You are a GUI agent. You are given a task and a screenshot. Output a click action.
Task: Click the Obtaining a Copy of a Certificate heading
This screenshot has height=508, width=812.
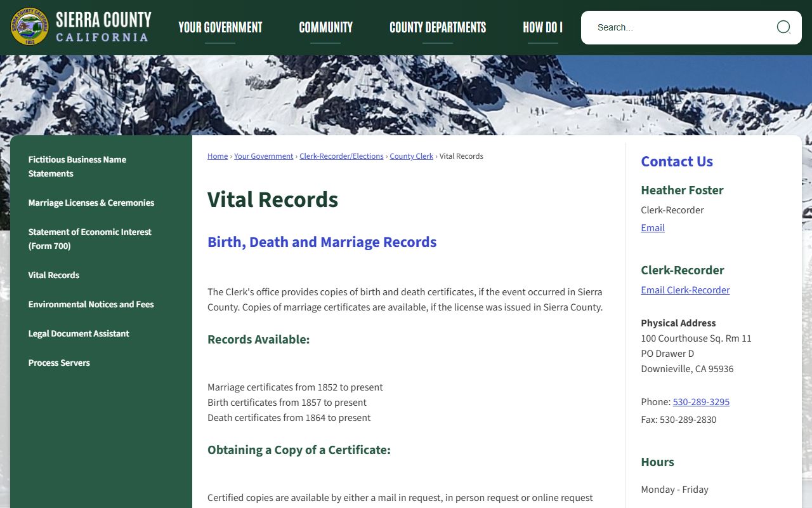(299, 450)
